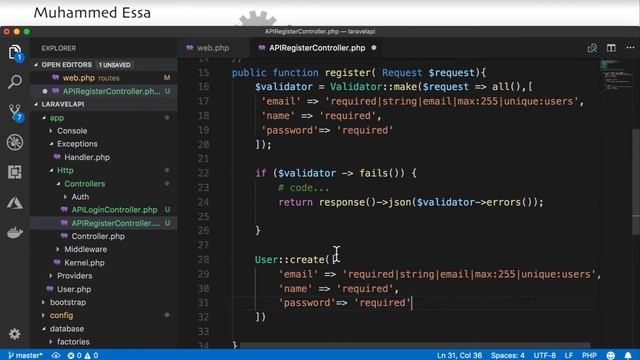Open the Docker view icon
Screen dimensions: 640x360
15,233
